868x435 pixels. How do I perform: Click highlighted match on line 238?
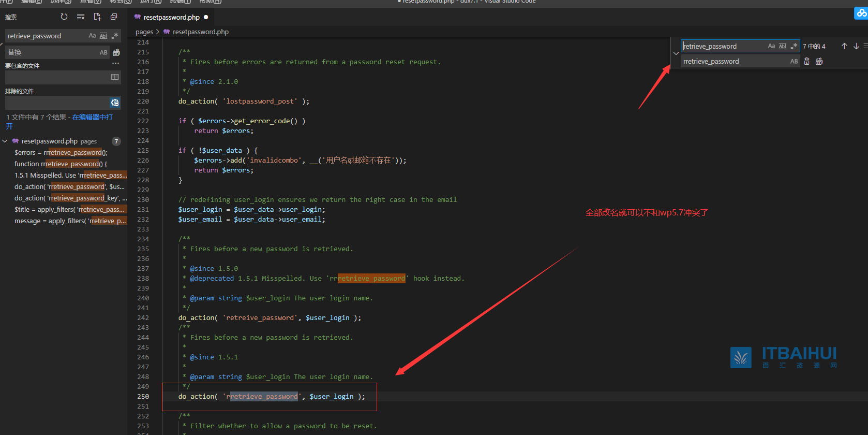(371, 278)
